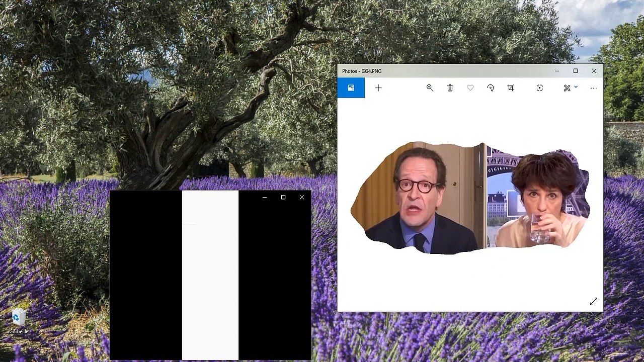Screen dimensions: 644x362
Task: Open the crop tool in Photos
Action: pyautogui.click(x=511, y=87)
